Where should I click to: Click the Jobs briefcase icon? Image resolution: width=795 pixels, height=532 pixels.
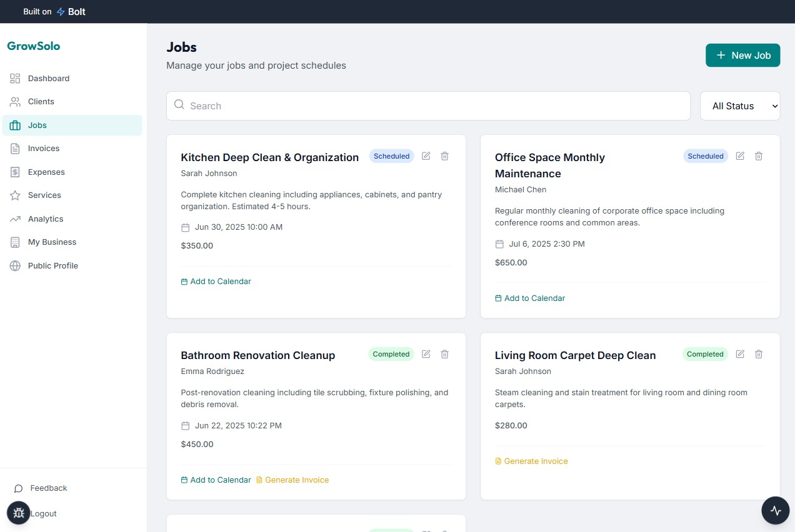pyautogui.click(x=15, y=125)
